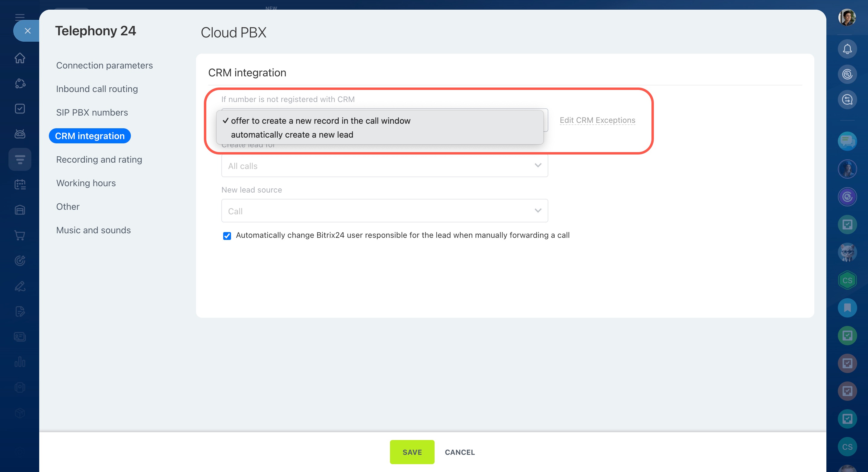Viewport: 868px width, 472px height.
Task: Uncheck automatically change responsible user checkbox
Action: click(227, 236)
